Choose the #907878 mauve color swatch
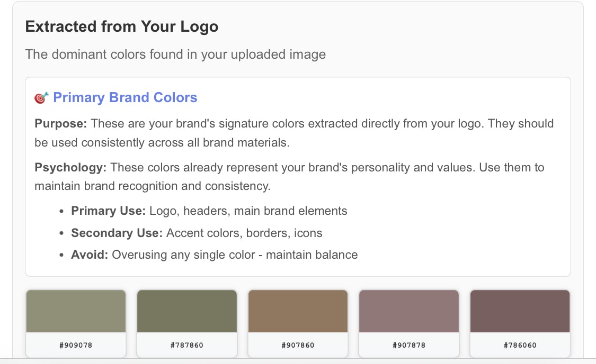Viewport: 596px width, 364px height. [409, 311]
